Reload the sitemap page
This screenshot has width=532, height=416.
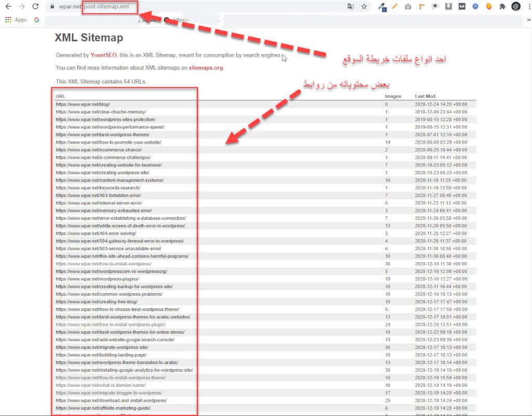coord(35,6)
